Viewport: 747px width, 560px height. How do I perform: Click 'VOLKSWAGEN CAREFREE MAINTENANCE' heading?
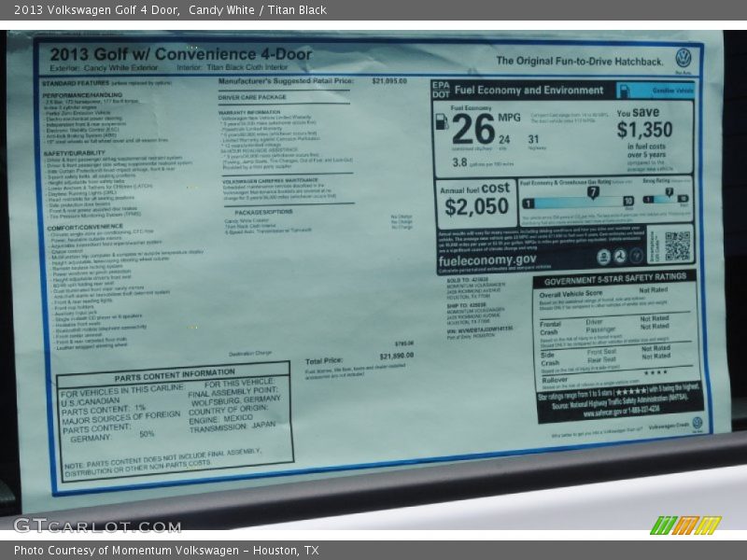[x=270, y=181]
